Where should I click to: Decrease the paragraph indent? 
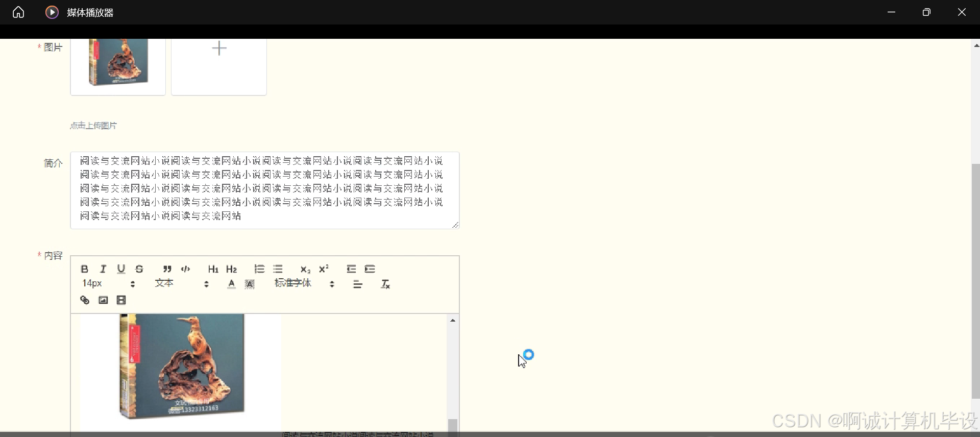tap(351, 269)
